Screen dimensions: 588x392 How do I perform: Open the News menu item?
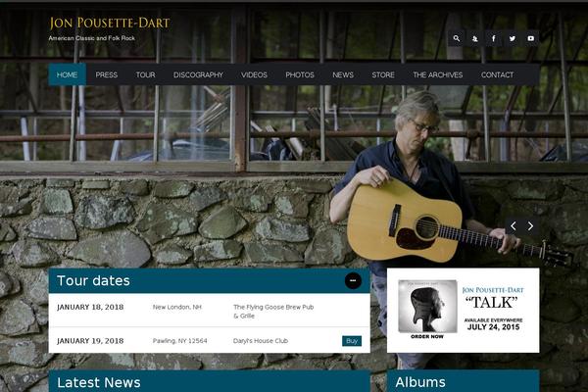(343, 74)
